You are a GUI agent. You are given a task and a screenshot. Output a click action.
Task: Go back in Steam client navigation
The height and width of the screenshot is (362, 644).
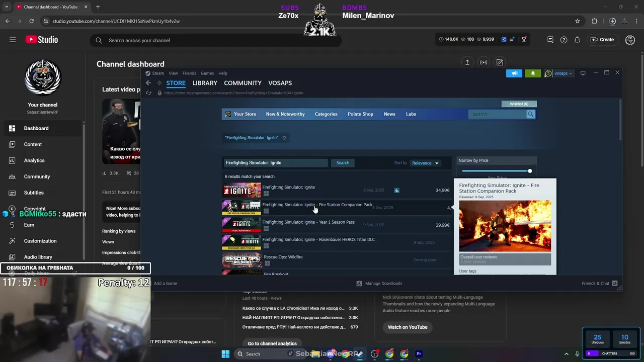[148, 83]
